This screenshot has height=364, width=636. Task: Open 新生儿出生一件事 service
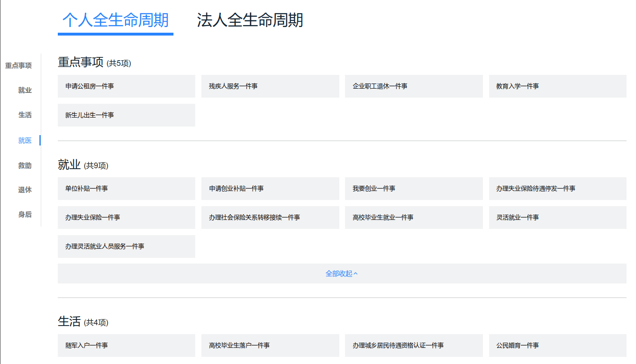(126, 115)
